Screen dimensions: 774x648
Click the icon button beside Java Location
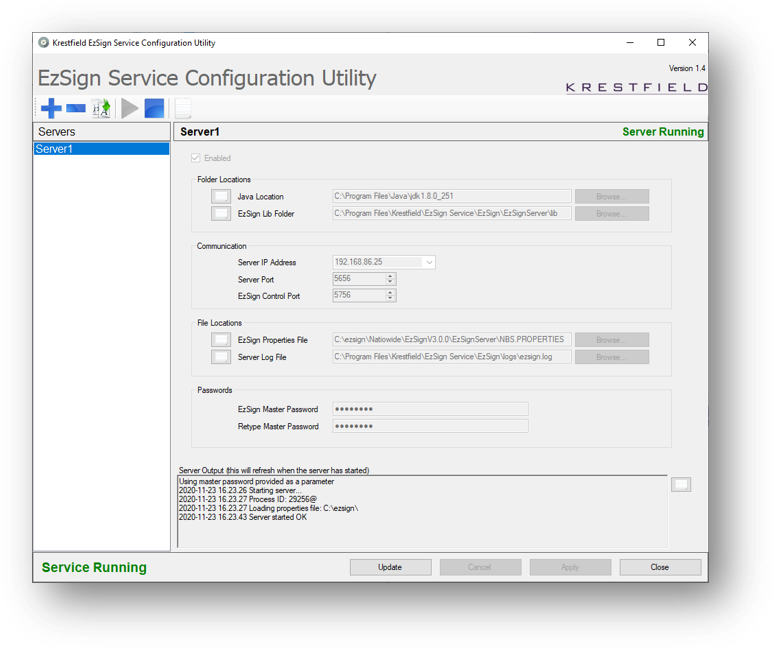pos(221,196)
